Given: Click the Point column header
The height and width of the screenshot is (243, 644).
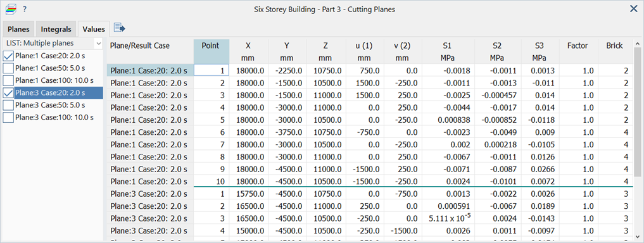Looking at the screenshot, I should tap(211, 51).
